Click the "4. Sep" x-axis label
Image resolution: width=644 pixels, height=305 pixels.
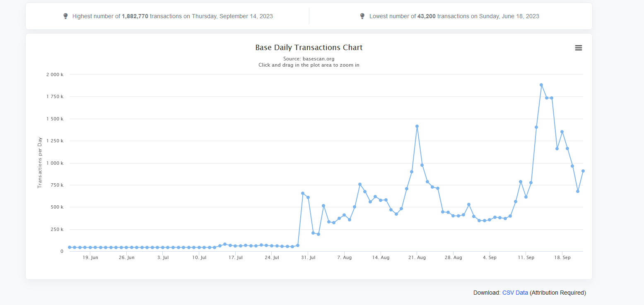coord(490,257)
